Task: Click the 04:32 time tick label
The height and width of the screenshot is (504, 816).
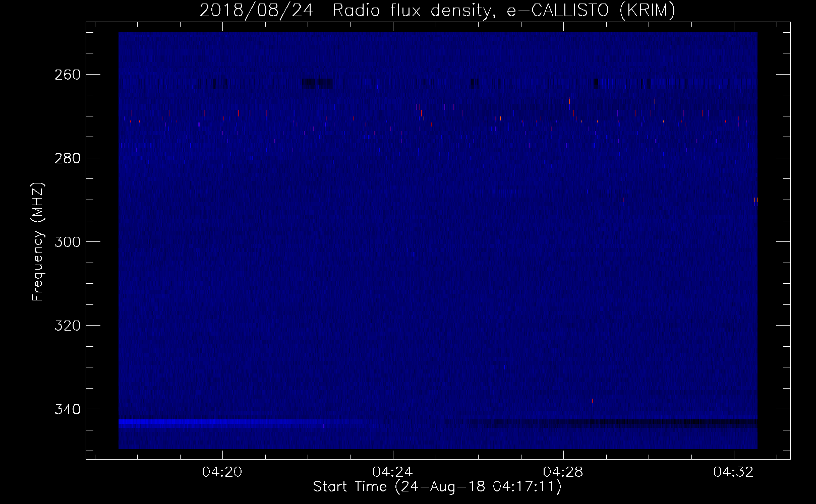Action: pos(733,472)
